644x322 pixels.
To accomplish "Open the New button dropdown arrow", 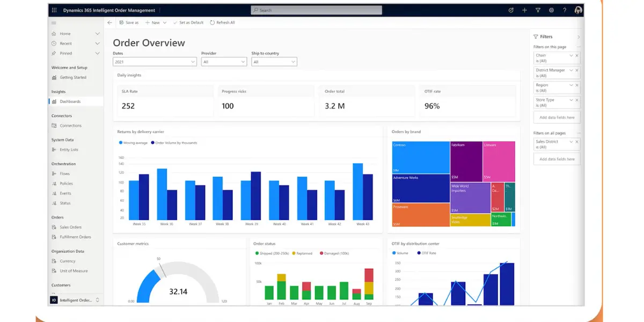I will click(x=165, y=23).
